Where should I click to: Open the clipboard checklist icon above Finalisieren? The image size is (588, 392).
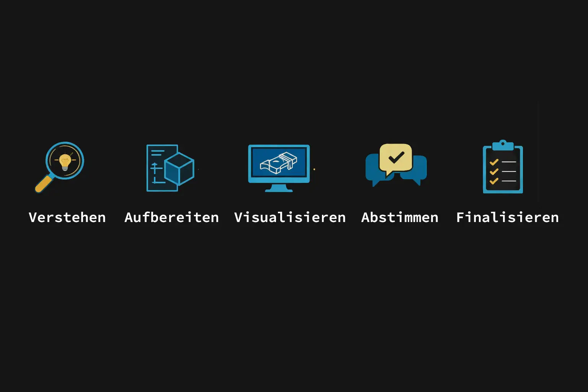[503, 167]
